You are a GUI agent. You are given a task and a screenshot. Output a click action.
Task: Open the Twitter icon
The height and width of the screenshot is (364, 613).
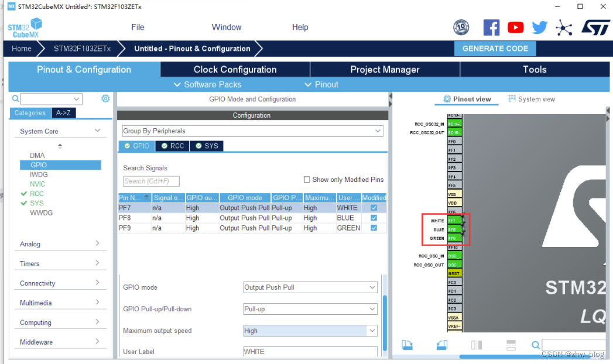coord(539,28)
